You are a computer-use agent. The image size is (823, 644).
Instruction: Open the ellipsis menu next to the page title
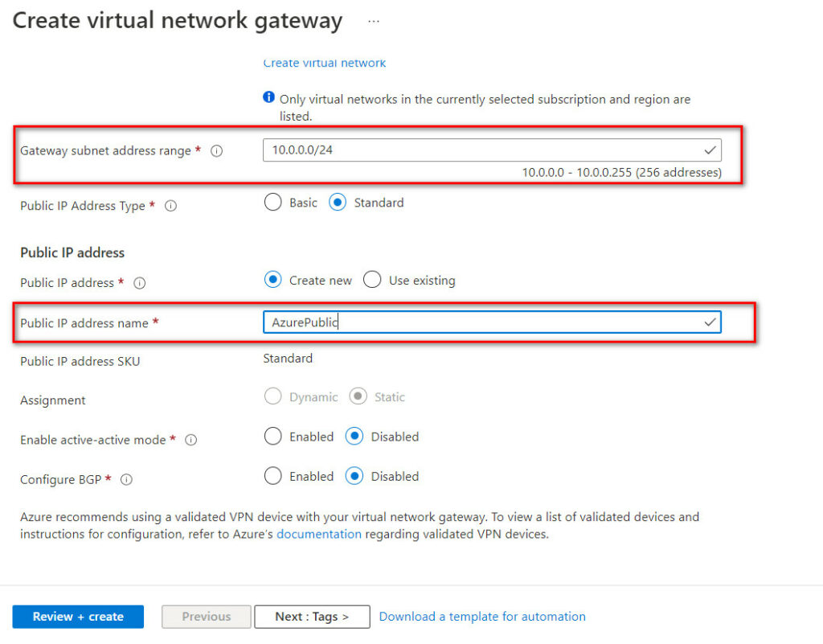[373, 22]
